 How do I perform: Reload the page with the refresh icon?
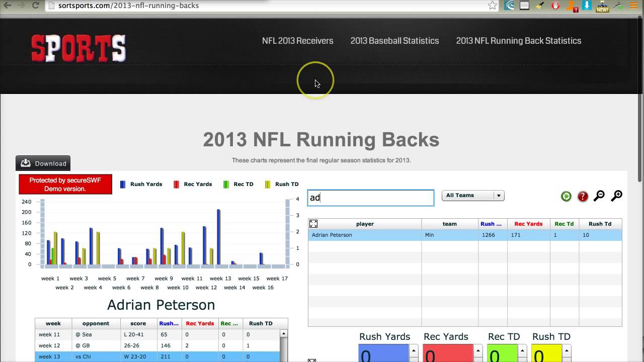coord(35,6)
